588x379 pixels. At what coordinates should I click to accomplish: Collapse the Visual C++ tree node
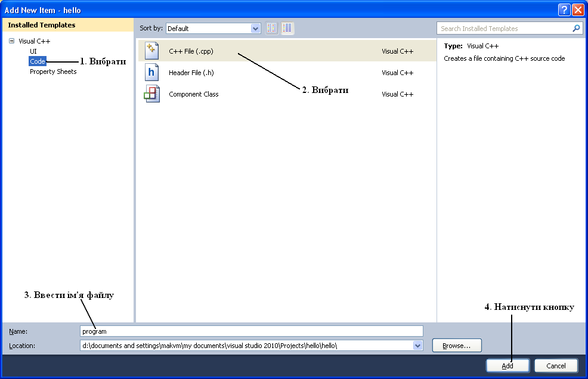(11, 41)
